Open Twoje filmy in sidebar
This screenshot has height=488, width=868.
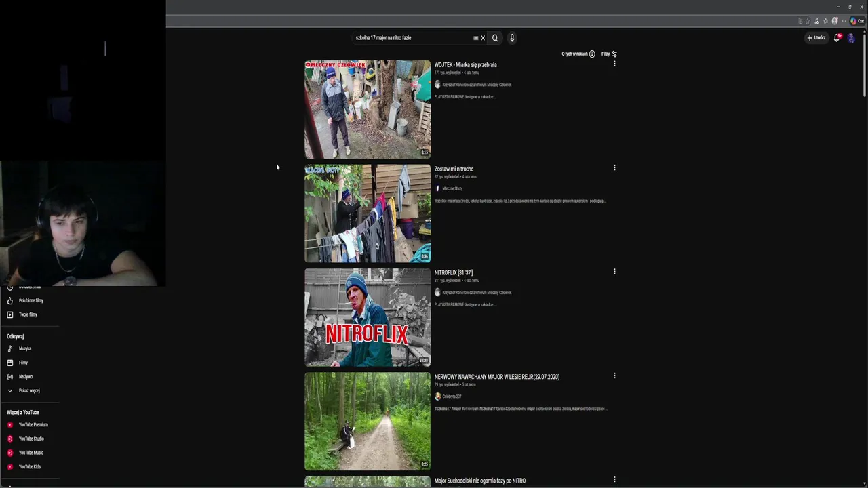(x=28, y=314)
